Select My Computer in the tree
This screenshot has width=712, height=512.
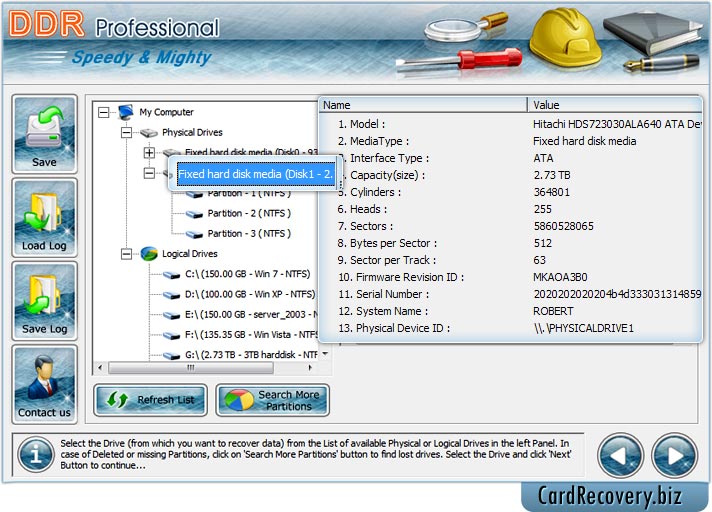[166, 112]
